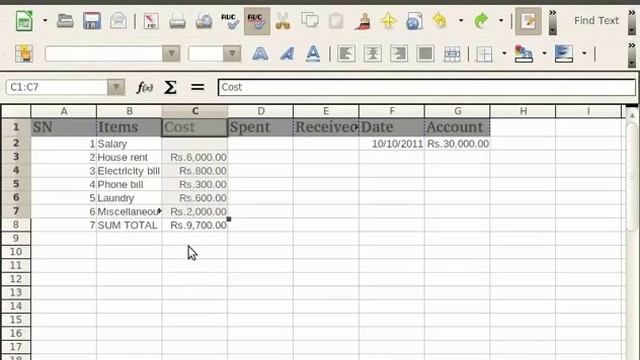Open the Navigator star icon
The width and height of the screenshot is (640, 360).
point(388,20)
